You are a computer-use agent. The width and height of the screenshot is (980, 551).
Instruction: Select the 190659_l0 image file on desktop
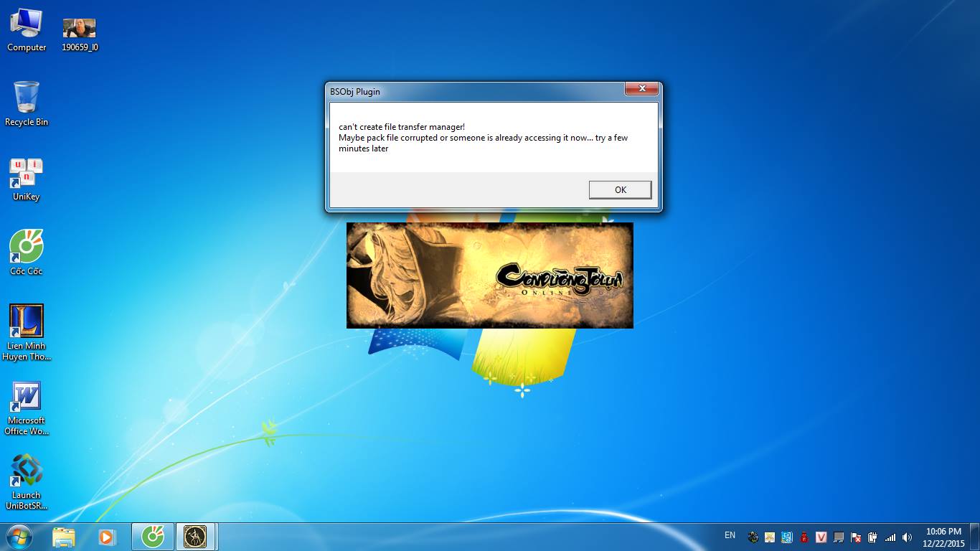80,35
